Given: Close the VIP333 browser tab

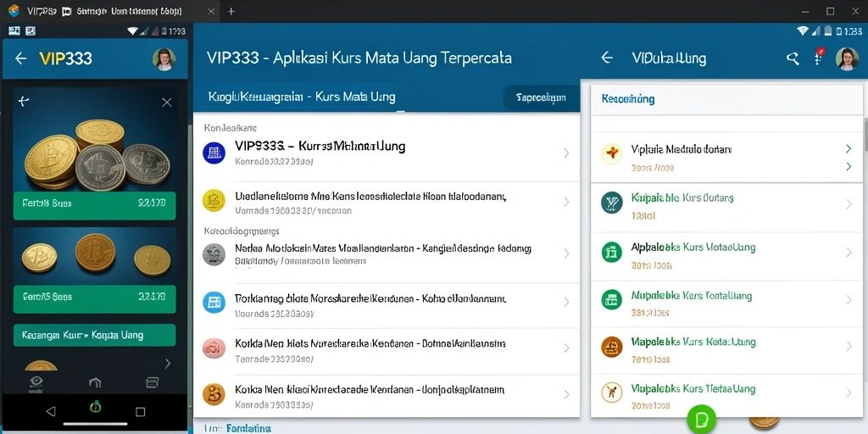Looking at the screenshot, I should (211, 11).
